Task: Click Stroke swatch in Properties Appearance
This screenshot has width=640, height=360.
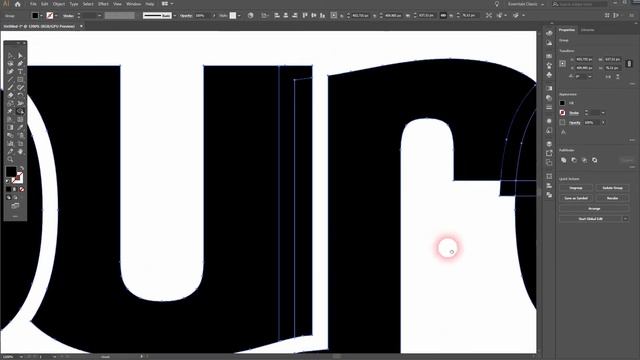Action: (x=562, y=113)
